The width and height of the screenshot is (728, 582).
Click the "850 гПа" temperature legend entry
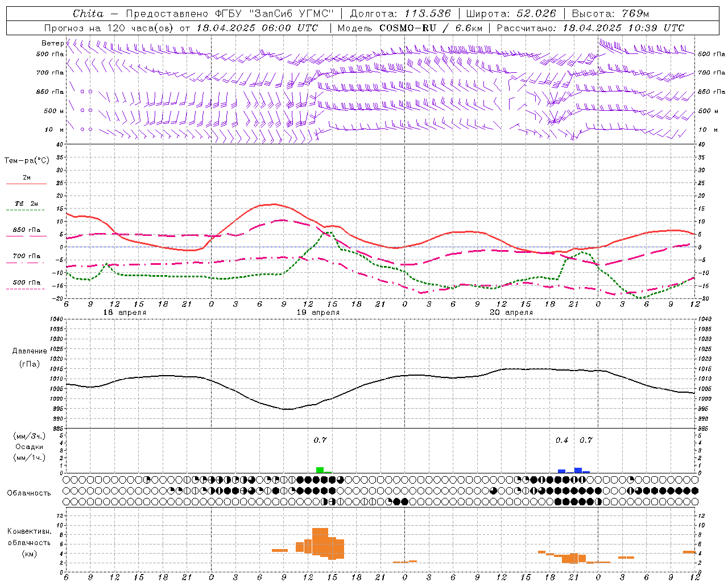click(26, 230)
